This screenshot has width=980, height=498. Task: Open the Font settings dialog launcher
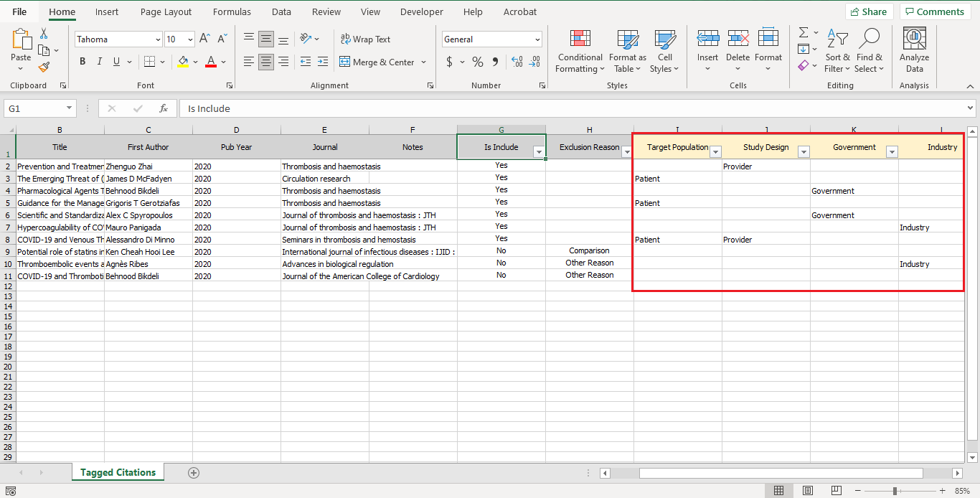click(230, 85)
